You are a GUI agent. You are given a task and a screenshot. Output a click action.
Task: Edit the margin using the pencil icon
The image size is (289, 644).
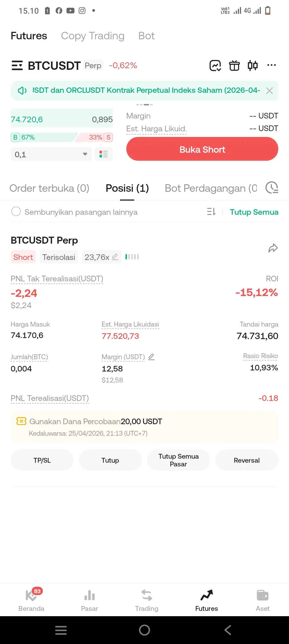(151, 356)
